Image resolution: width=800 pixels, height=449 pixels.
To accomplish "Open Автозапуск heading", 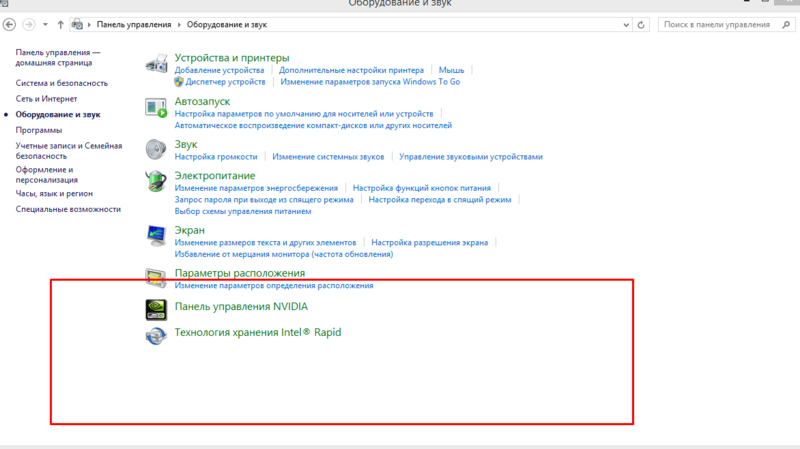I will tap(202, 102).
